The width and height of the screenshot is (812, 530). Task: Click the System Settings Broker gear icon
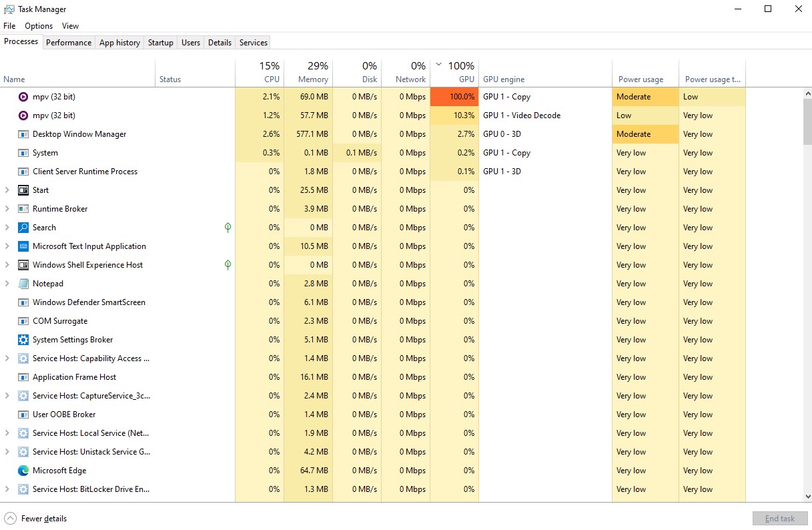pyautogui.click(x=22, y=339)
